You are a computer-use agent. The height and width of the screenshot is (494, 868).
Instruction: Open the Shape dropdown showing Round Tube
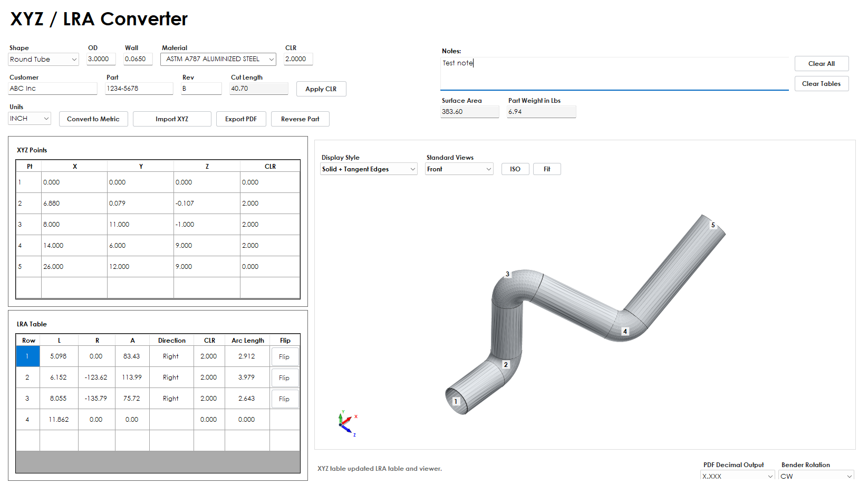pos(44,60)
